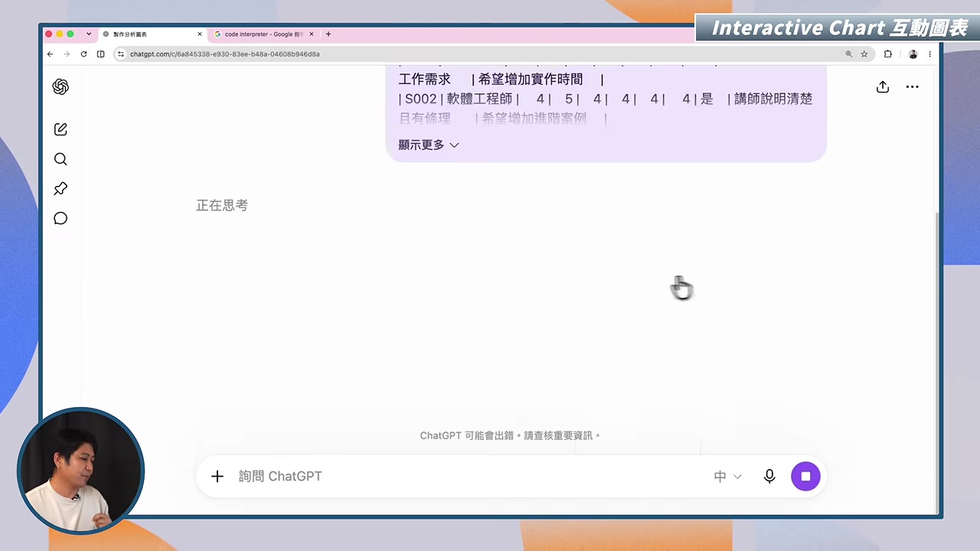
Task: Open the ChatGPT logo home icon
Action: [60, 87]
